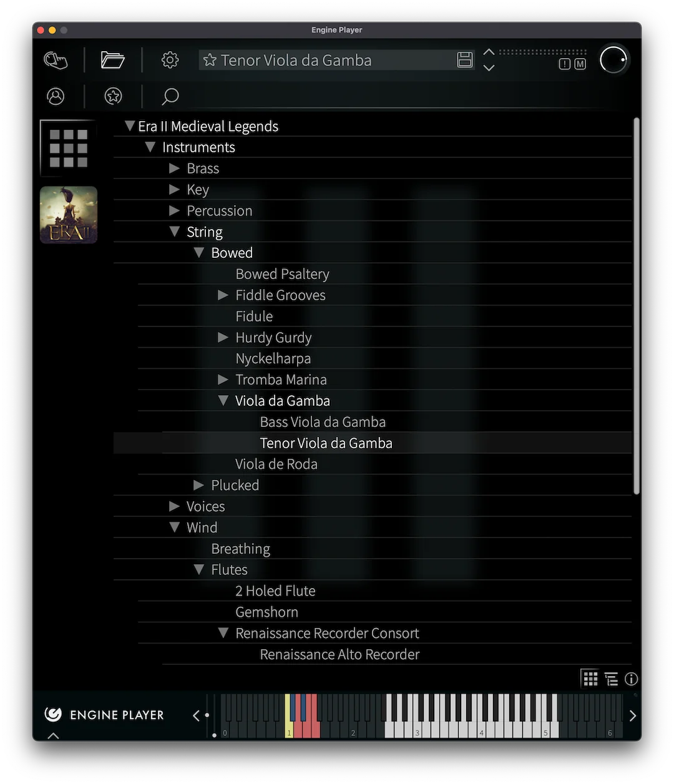This screenshot has width=674, height=784.
Task: Click the save preset floppy disk icon
Action: pyautogui.click(x=465, y=60)
